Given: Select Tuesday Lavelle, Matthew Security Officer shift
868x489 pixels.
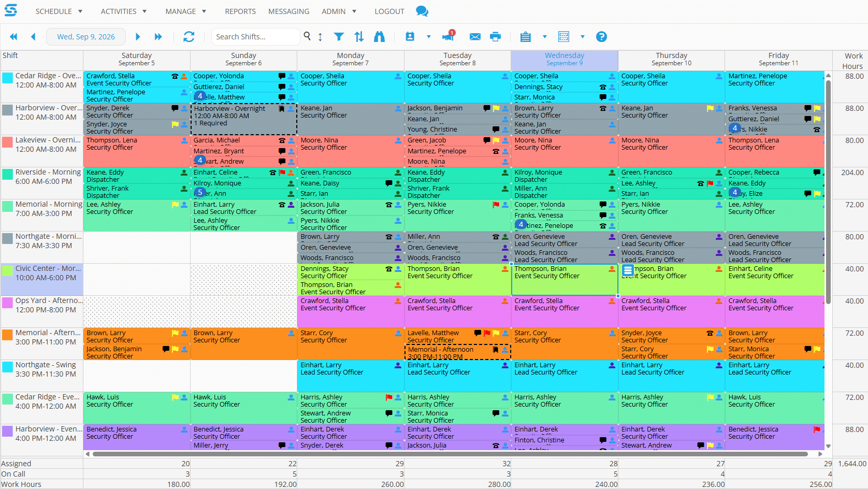Looking at the screenshot, I should [x=457, y=336].
